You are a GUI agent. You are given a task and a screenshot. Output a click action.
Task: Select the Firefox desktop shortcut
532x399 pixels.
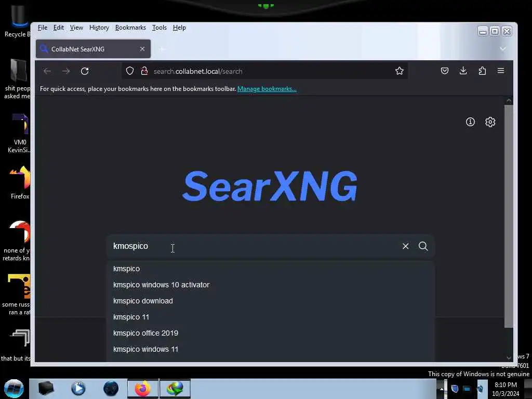(x=20, y=182)
